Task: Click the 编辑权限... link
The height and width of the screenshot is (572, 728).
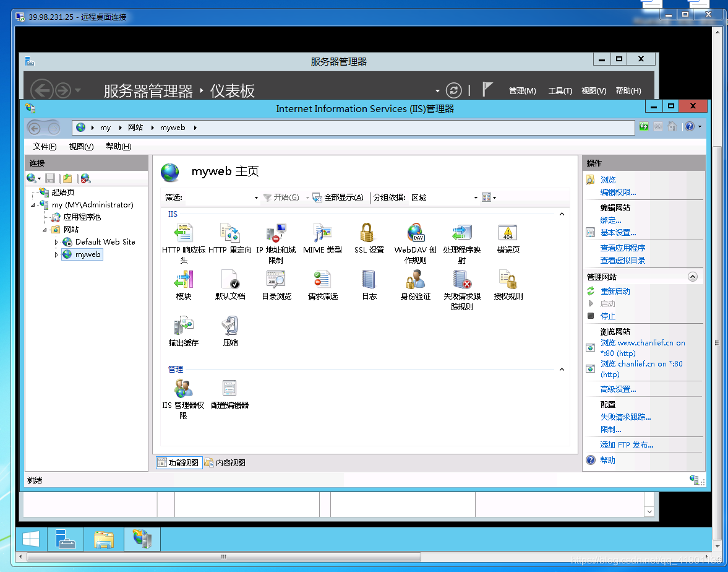Action: [x=618, y=193]
